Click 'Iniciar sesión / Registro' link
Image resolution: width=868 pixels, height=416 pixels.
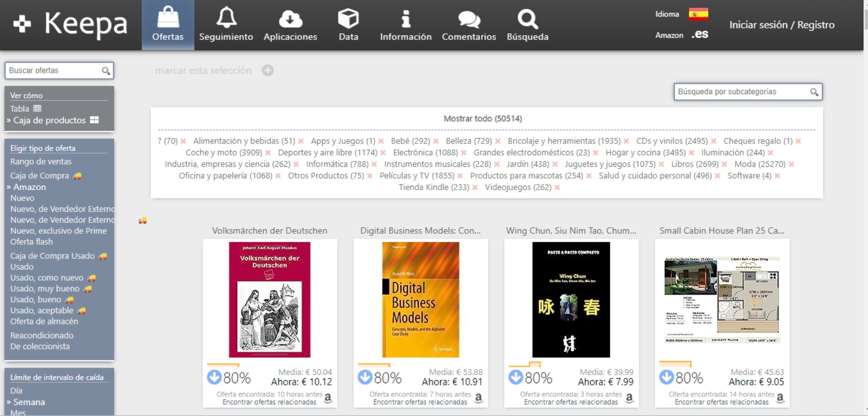782,25
